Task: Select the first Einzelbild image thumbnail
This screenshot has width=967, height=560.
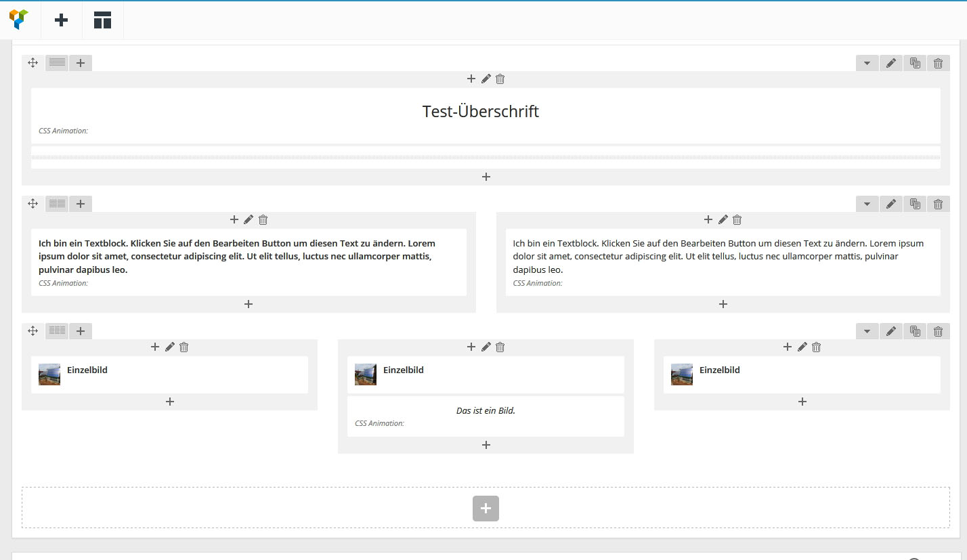Action: pos(49,374)
